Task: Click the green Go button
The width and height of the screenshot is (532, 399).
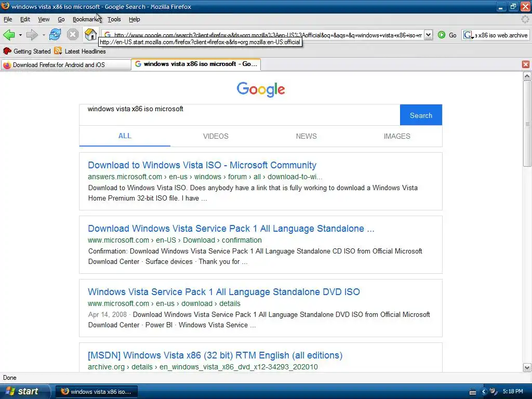Action: pos(447,35)
